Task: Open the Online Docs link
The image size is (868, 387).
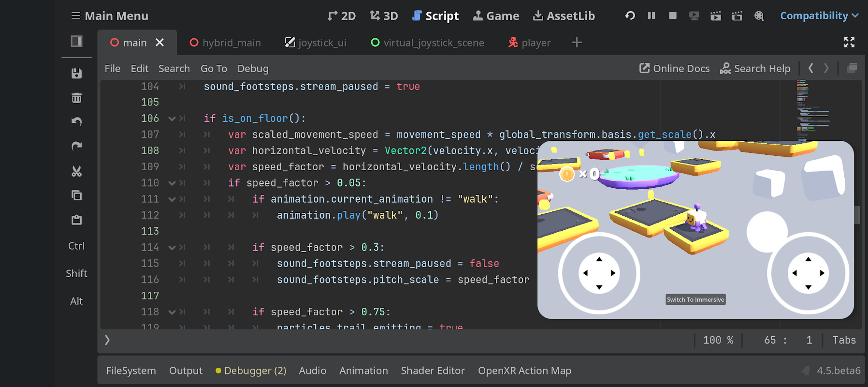Action: 675,69
